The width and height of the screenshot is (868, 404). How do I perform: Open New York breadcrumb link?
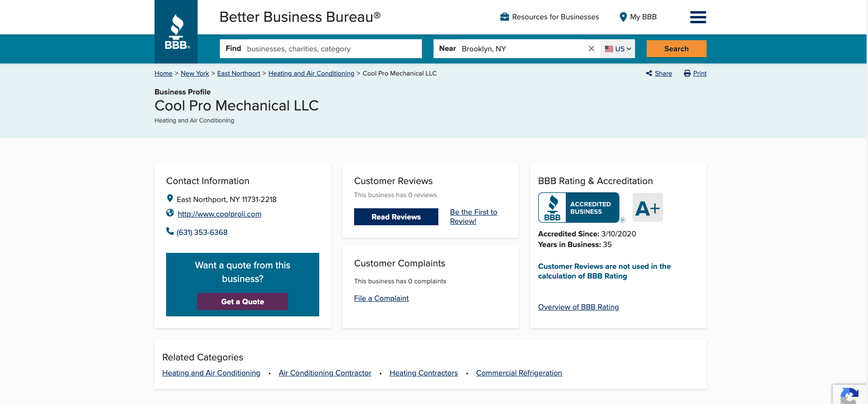click(195, 74)
